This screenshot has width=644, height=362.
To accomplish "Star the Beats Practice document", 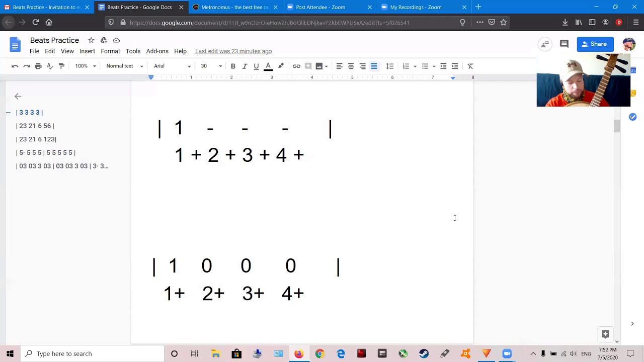I will pos(91,40).
